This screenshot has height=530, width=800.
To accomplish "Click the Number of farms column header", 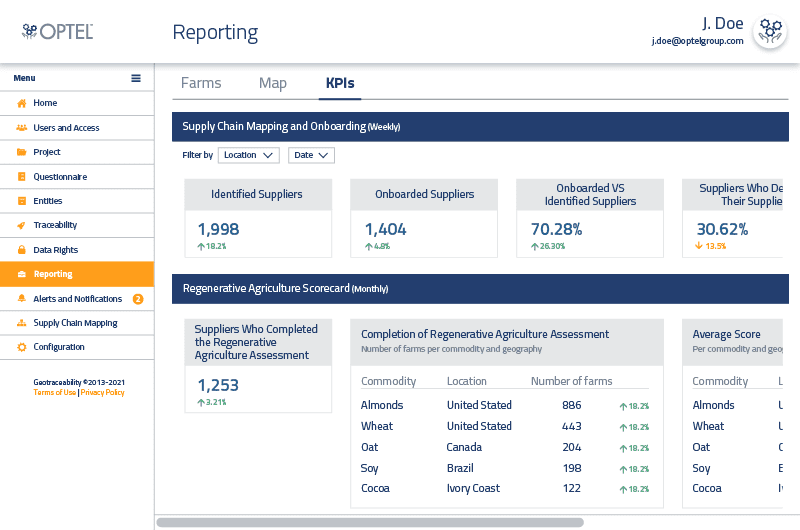I will 571,381.
